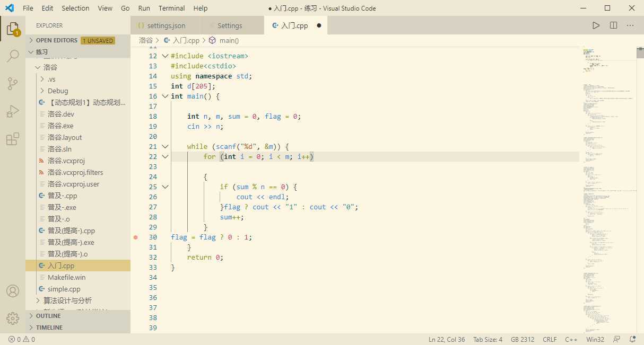644x345 pixels.
Task: Open the Run and Debug view
Action: (13, 111)
